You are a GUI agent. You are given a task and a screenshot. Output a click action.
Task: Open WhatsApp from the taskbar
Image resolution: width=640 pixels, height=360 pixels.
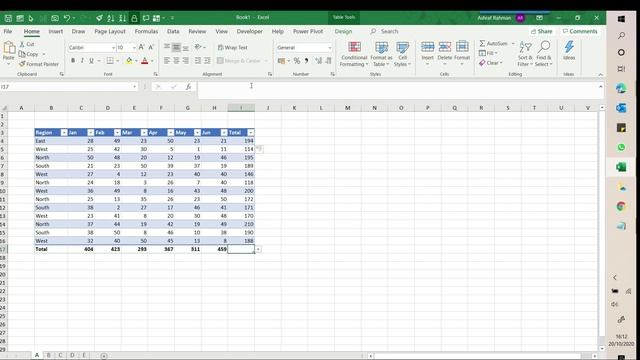pos(621,147)
